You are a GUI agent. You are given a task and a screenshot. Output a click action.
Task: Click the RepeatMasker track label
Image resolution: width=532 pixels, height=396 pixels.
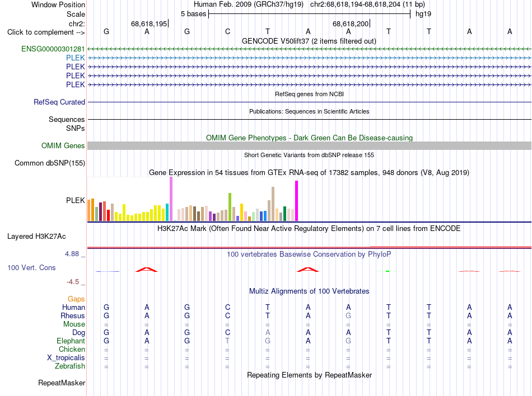click(62, 383)
